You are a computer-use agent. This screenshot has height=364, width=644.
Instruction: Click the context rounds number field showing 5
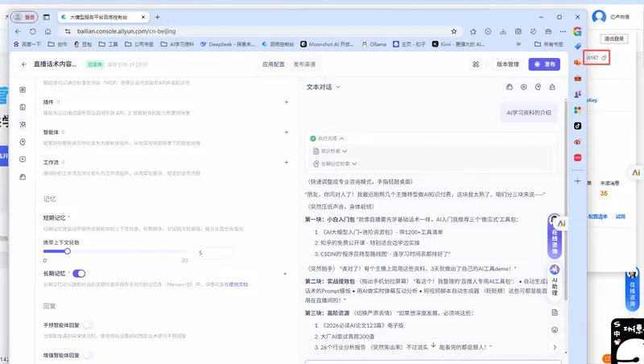click(x=213, y=253)
